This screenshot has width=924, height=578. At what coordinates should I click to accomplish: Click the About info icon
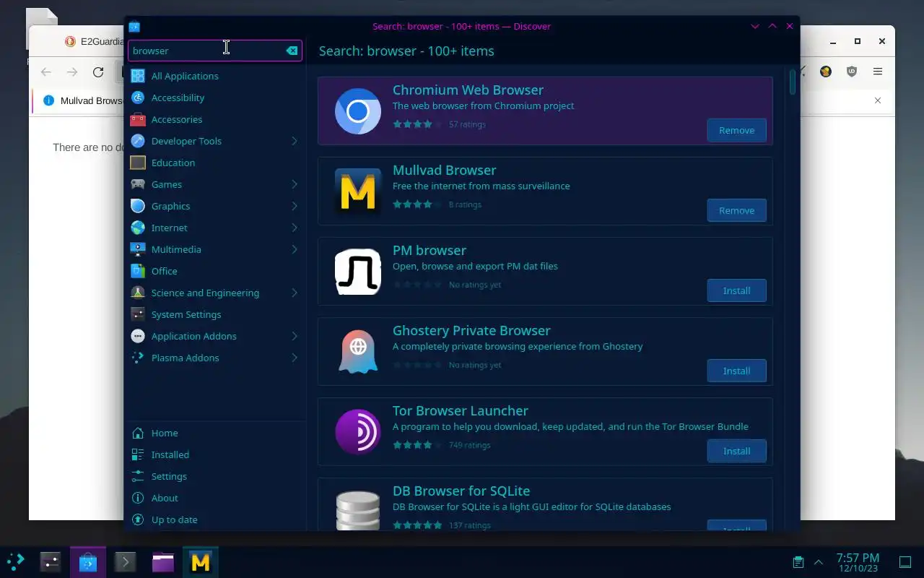click(x=138, y=498)
